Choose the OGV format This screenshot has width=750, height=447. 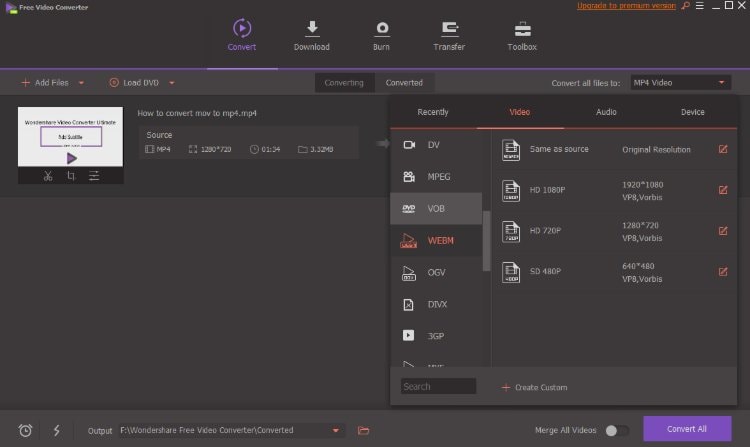pyautogui.click(x=436, y=273)
